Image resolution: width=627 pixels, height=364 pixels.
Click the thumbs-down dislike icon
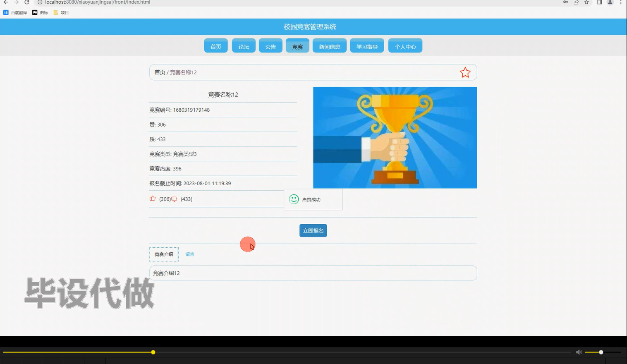click(174, 199)
